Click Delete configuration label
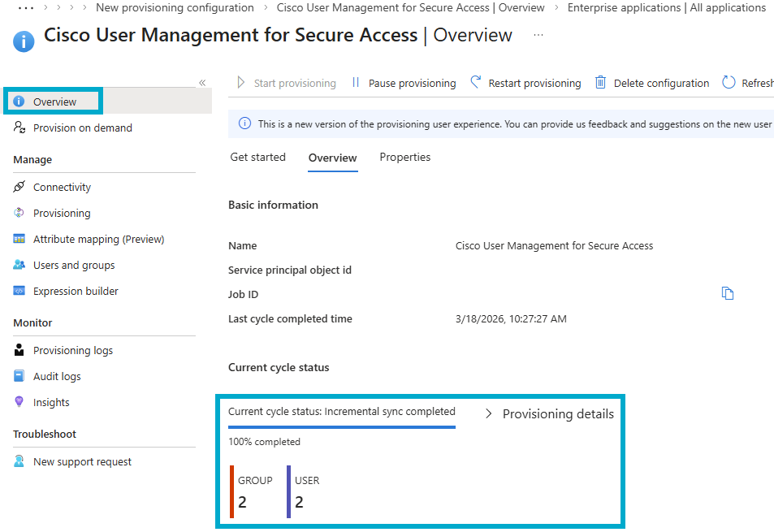 click(661, 84)
